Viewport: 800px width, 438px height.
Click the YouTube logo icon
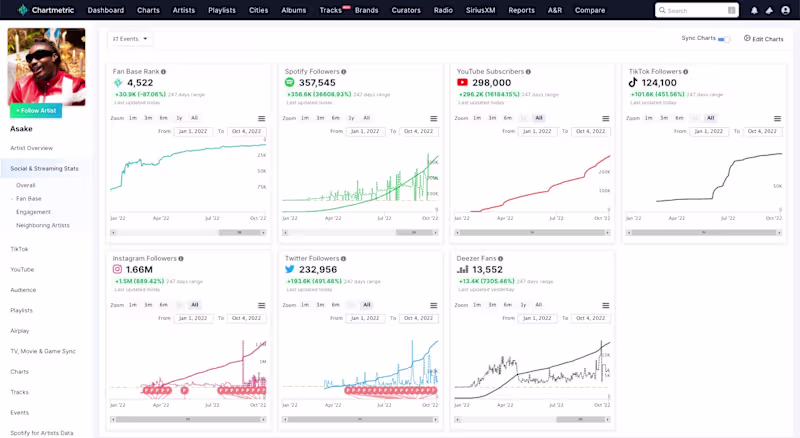(462, 82)
